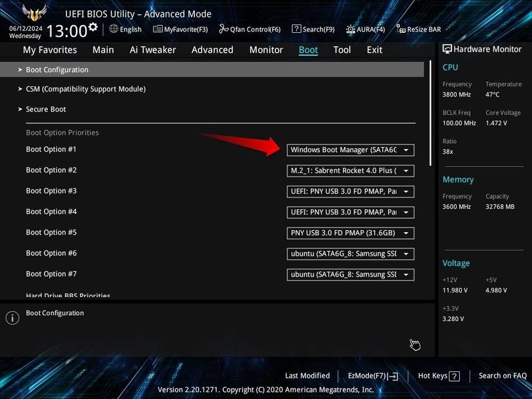Open Qfan Control from the top bar
The height and width of the screenshot is (399, 532).
click(250, 29)
